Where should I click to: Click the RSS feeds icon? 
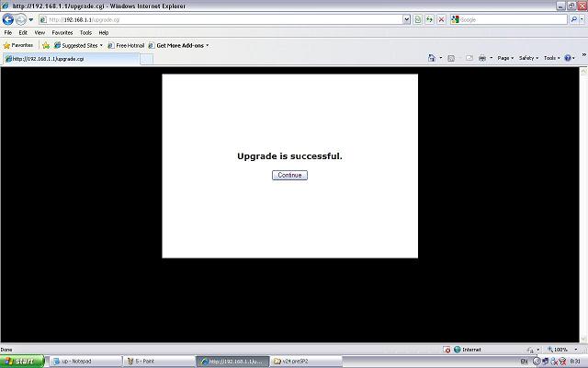click(x=451, y=58)
